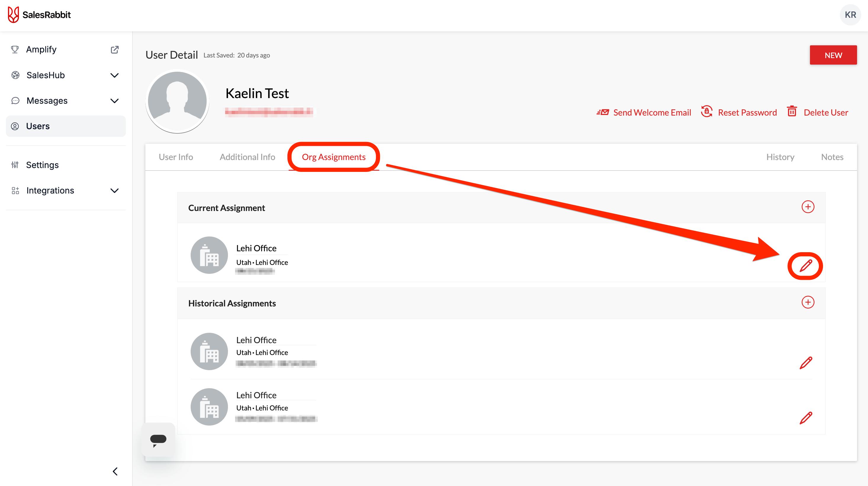Open the chat support bubble

pyautogui.click(x=158, y=439)
